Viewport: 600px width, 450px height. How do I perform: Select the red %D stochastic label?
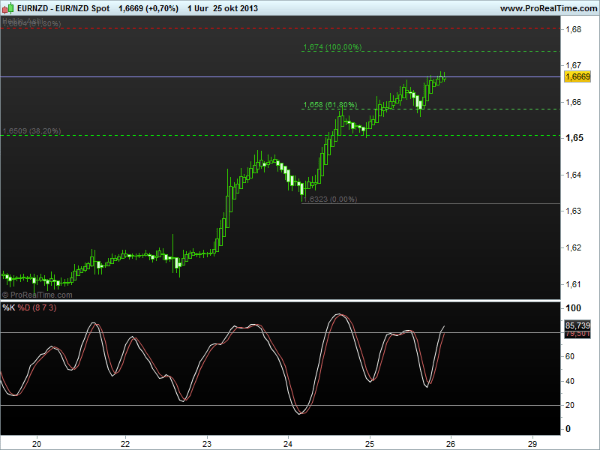point(24,308)
